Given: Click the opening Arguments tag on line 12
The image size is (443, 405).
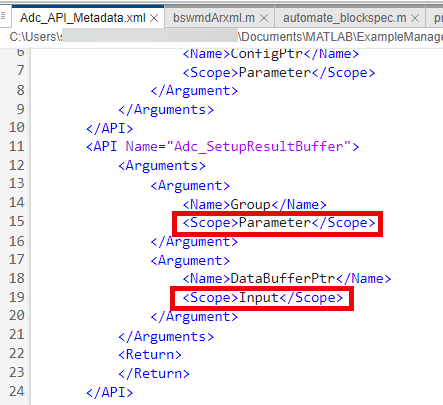Looking at the screenshot, I should tap(162, 166).
